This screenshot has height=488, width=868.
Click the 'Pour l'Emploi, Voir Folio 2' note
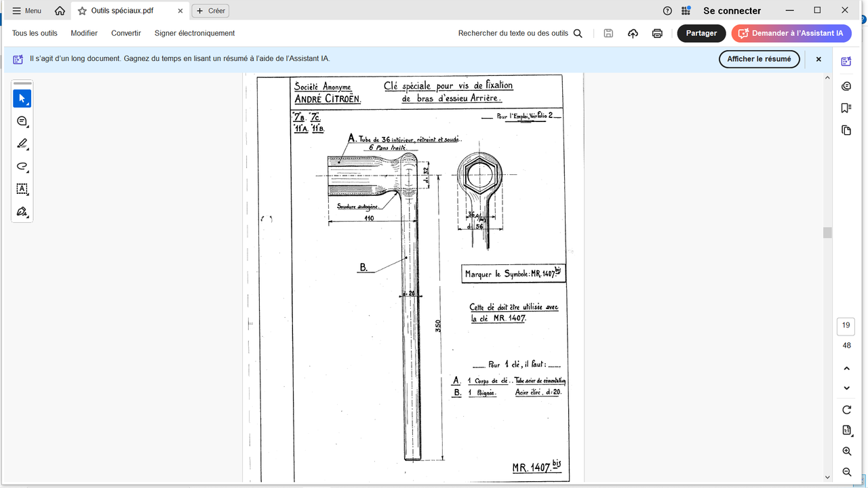(x=526, y=117)
